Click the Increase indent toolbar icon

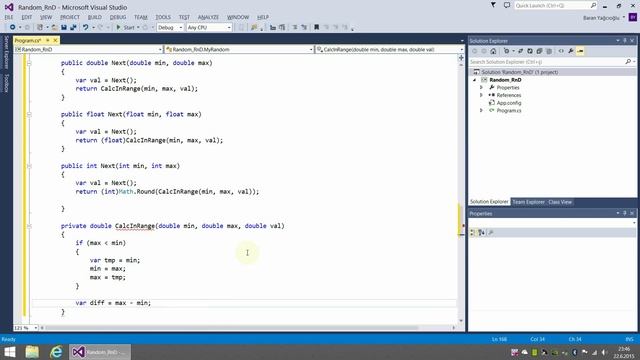tap(282, 27)
